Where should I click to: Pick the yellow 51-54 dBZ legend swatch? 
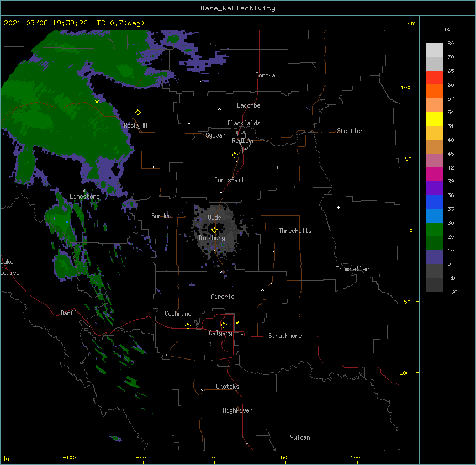point(434,119)
